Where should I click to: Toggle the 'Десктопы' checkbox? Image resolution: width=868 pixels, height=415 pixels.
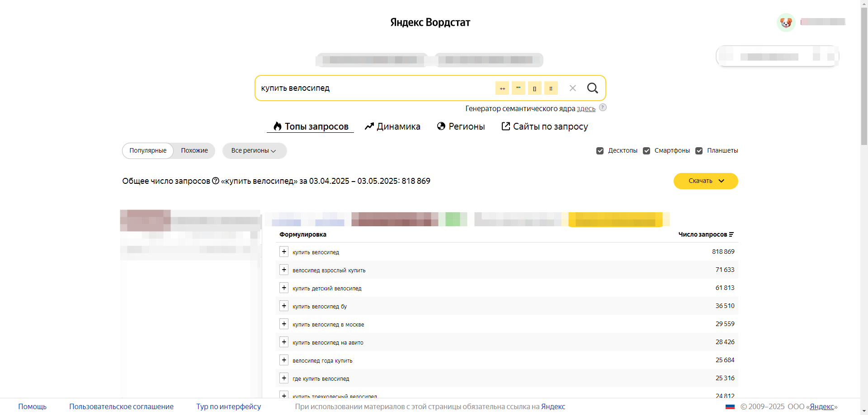600,151
